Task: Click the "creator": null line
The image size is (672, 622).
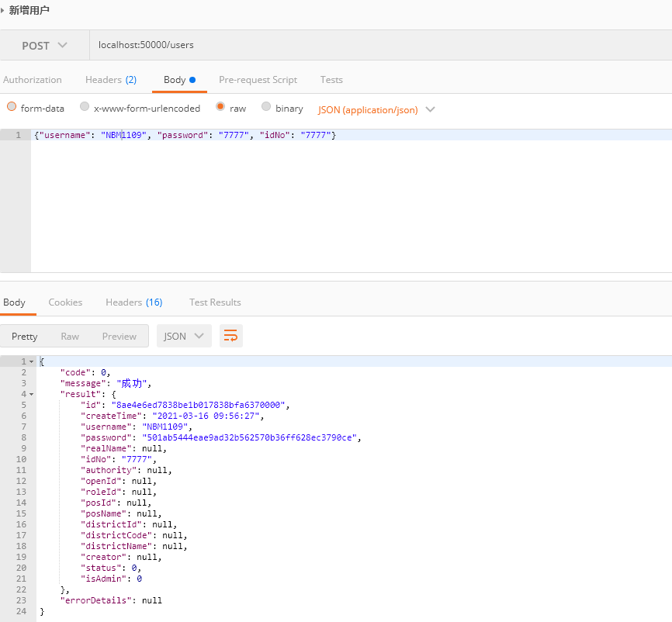Action: click(x=121, y=558)
